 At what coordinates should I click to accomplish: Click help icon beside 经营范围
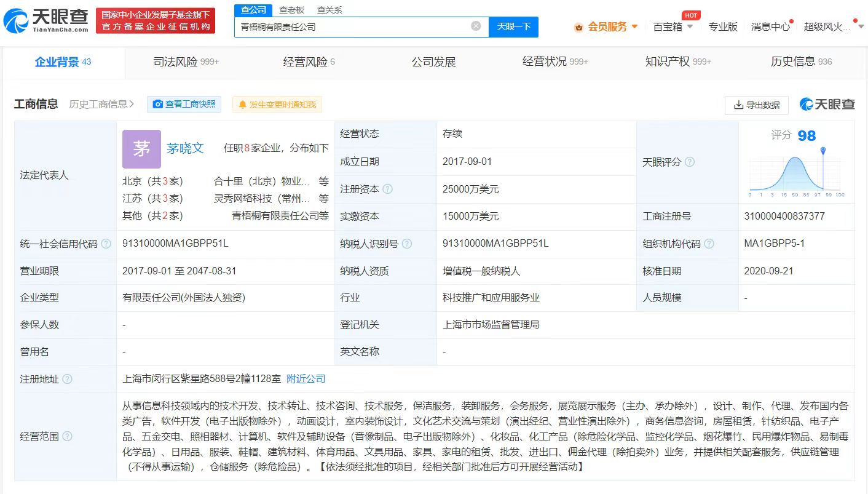tap(67, 436)
